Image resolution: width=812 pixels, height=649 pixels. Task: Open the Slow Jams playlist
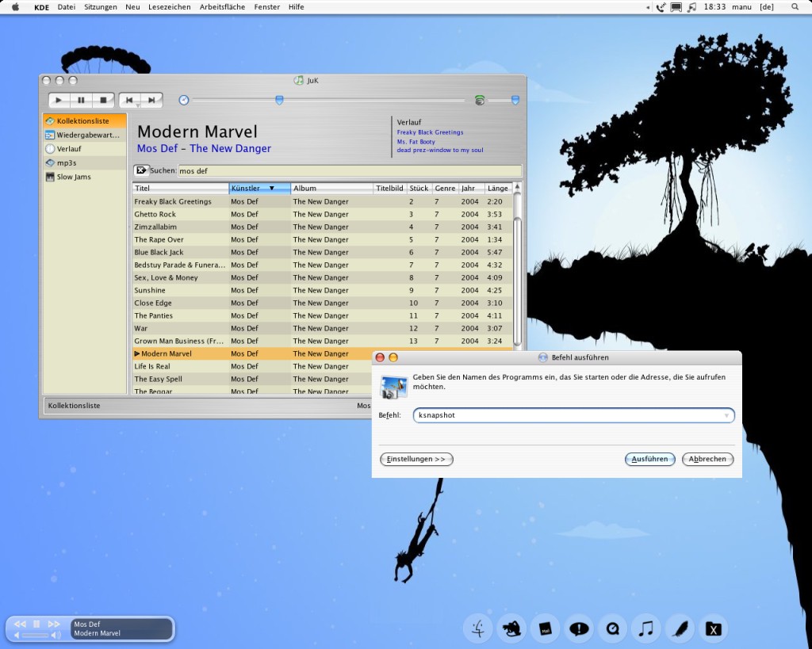pos(85,177)
